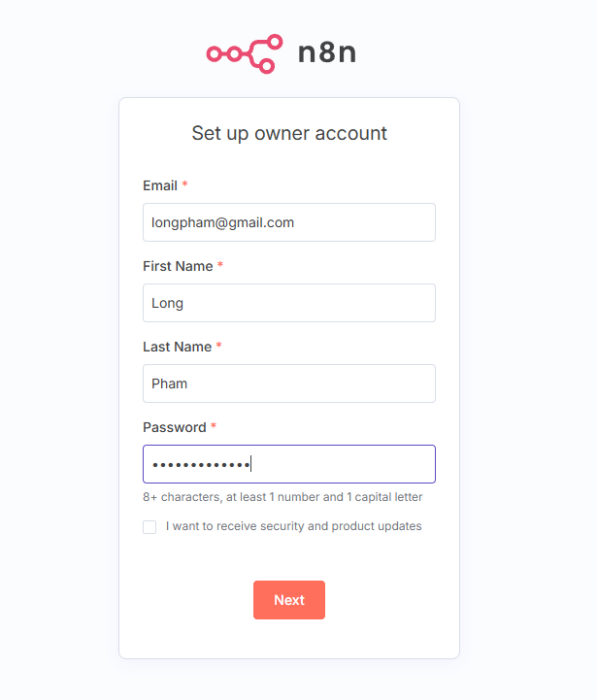Click the First Name field label
The image size is (597, 700).
pos(178,266)
